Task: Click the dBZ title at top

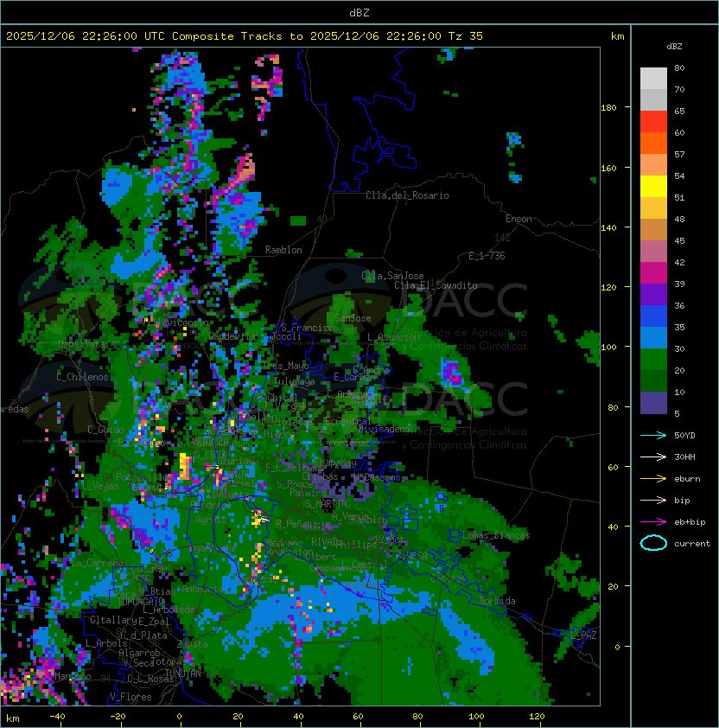Action: [359, 13]
